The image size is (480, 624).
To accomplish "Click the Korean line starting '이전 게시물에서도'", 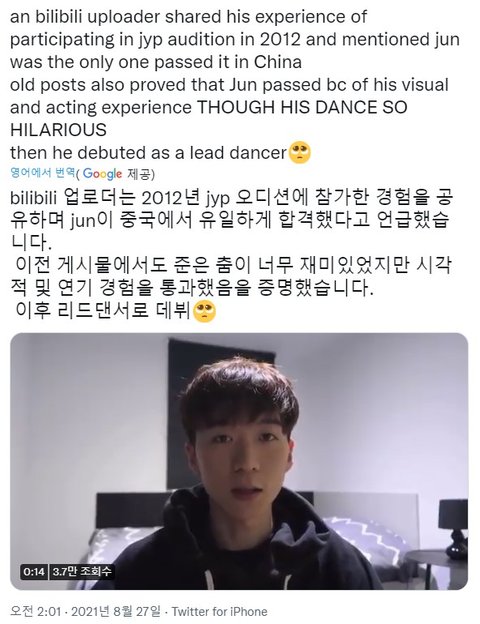I will coord(232,265).
